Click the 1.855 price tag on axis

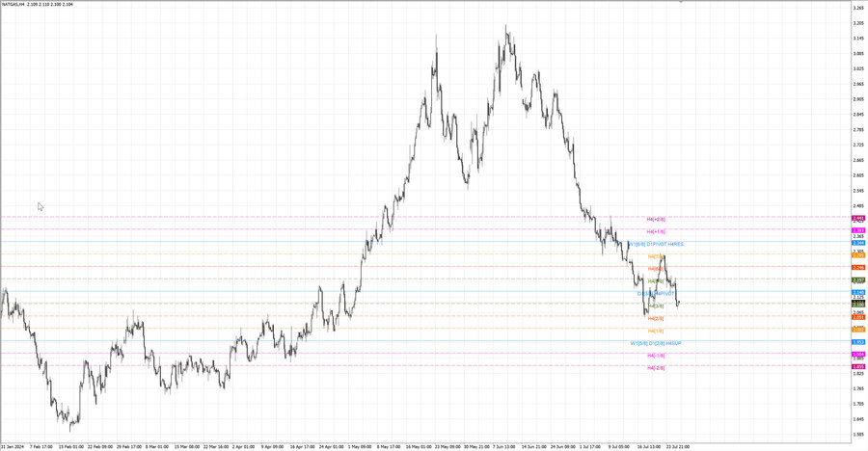(858, 367)
